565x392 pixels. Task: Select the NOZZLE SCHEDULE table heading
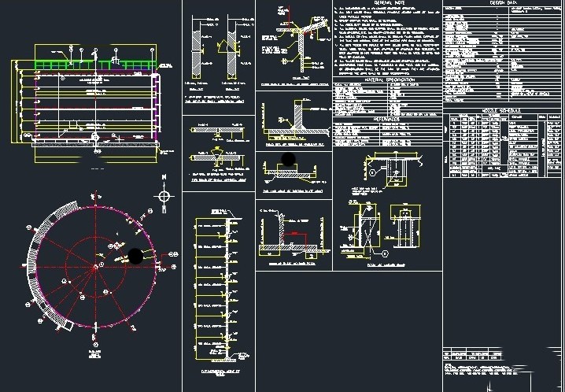coord(502,111)
